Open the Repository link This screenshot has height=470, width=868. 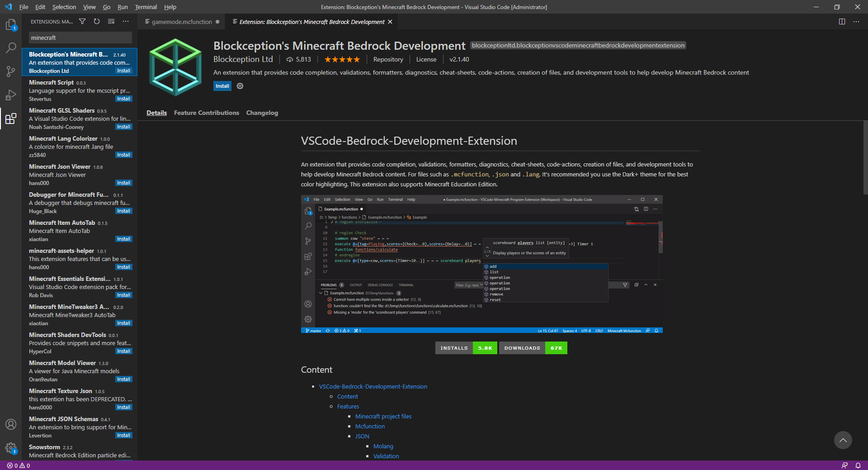click(388, 59)
